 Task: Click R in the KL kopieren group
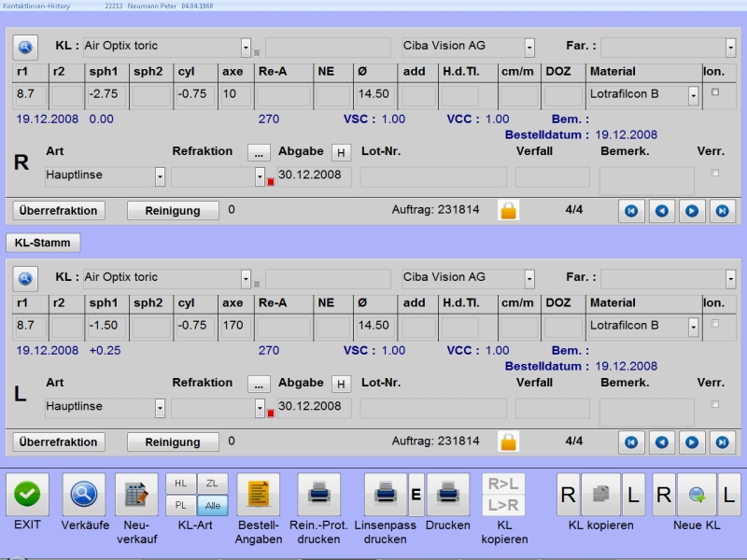click(x=569, y=495)
